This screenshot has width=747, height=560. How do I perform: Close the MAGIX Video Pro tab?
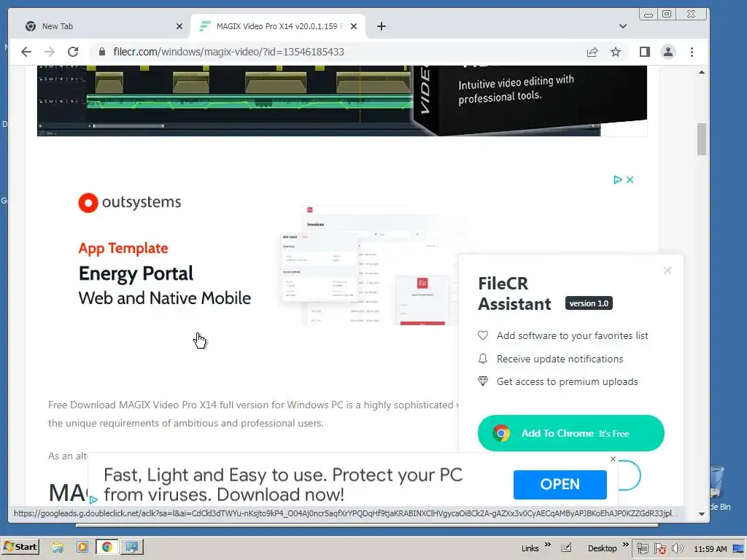(354, 26)
